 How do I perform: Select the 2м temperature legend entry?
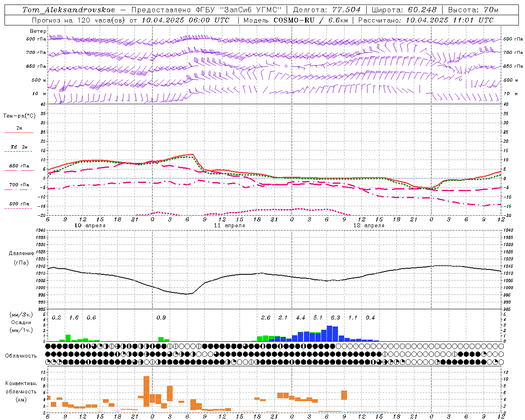(19, 128)
